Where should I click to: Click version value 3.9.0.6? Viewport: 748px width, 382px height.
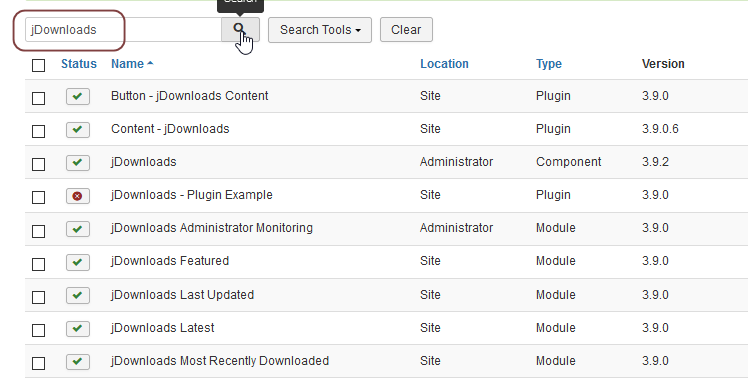click(660, 129)
